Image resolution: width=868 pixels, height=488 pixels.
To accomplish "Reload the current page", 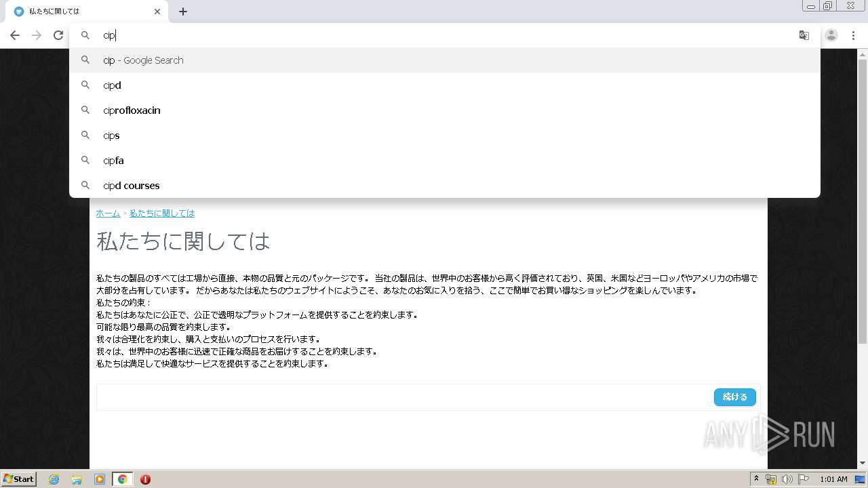I will click(x=58, y=35).
